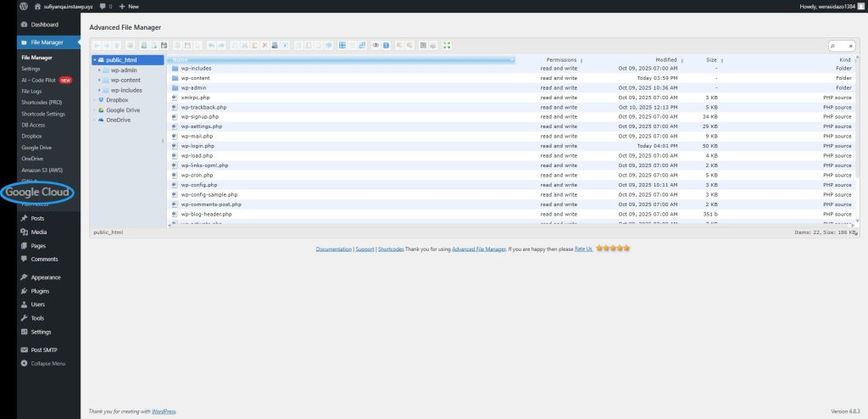Open Plugins in the WordPress sidebar

pos(40,291)
